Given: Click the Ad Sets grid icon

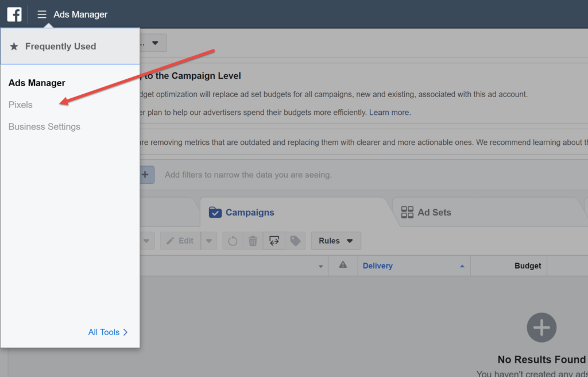Looking at the screenshot, I should point(407,212).
